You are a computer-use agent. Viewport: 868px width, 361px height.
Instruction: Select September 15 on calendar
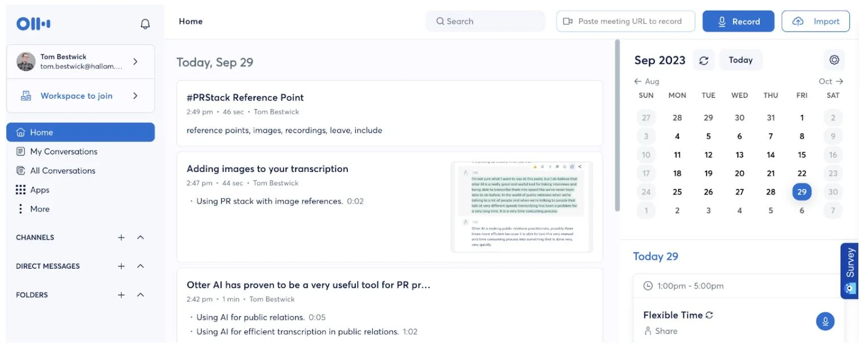point(802,154)
